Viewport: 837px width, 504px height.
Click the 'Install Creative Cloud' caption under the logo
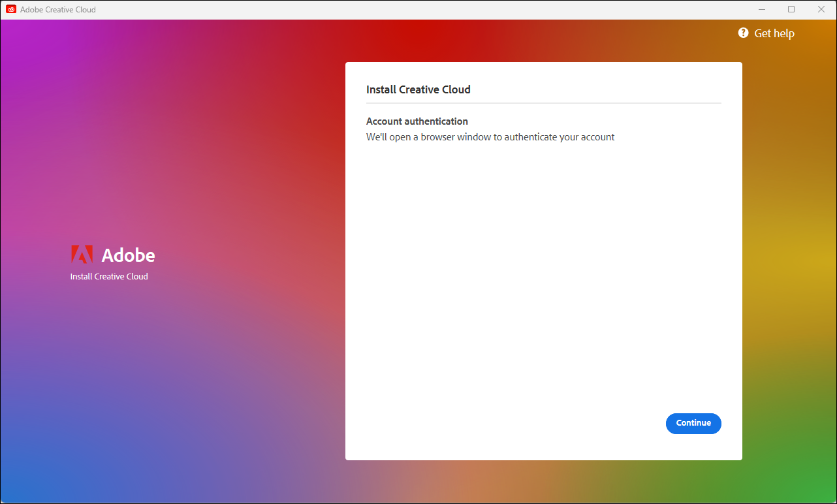109,276
